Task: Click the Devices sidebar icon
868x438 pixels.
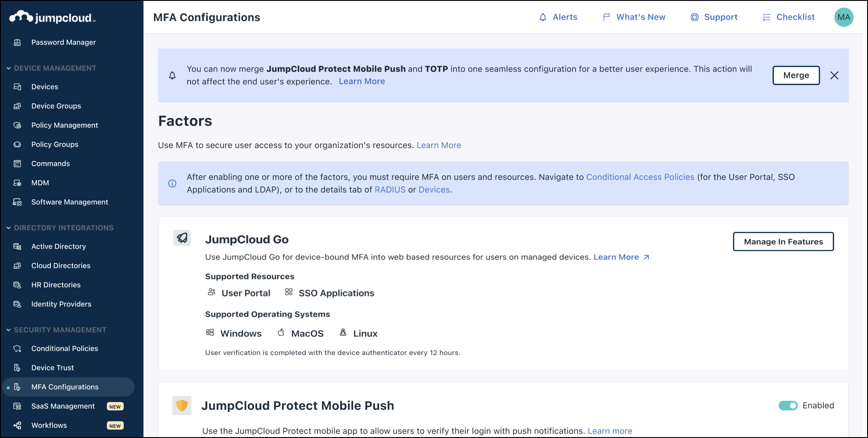Action: (x=17, y=87)
